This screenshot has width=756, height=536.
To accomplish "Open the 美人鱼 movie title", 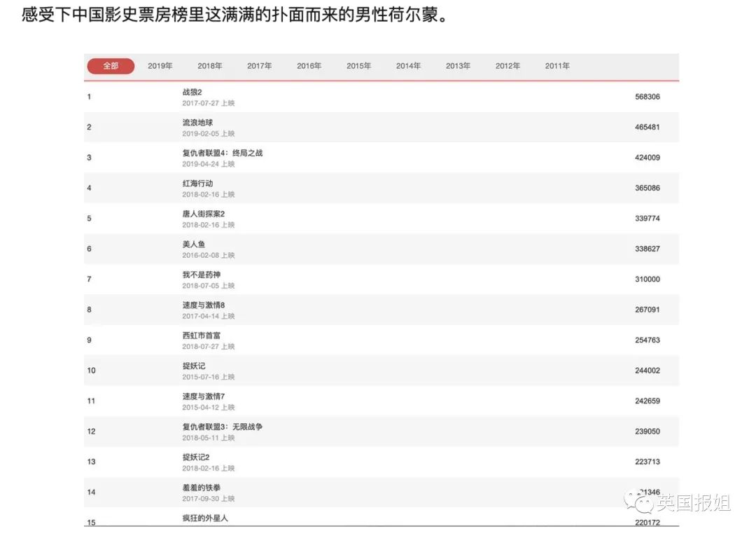I will (x=194, y=244).
